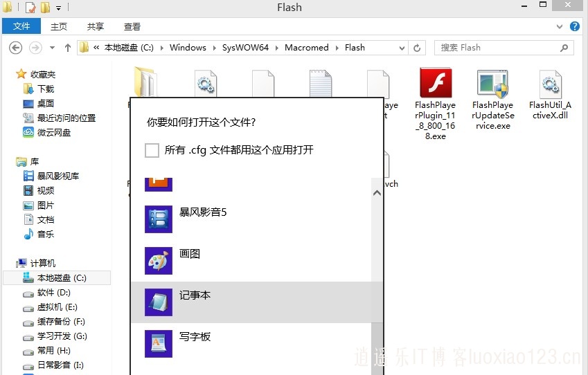Go back with the back arrow button
Viewport: 588px width, 375px height.
click(x=15, y=48)
